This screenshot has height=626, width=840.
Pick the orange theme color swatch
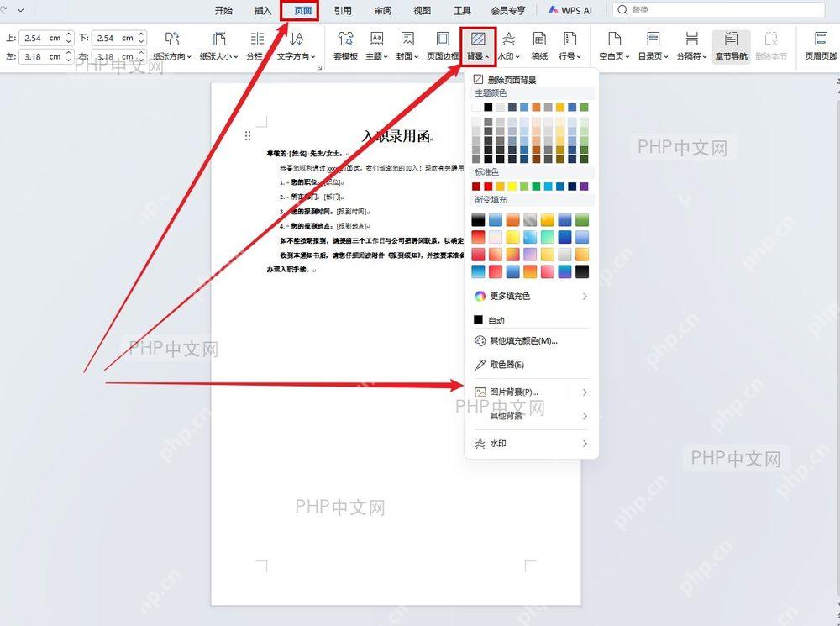pos(536,108)
